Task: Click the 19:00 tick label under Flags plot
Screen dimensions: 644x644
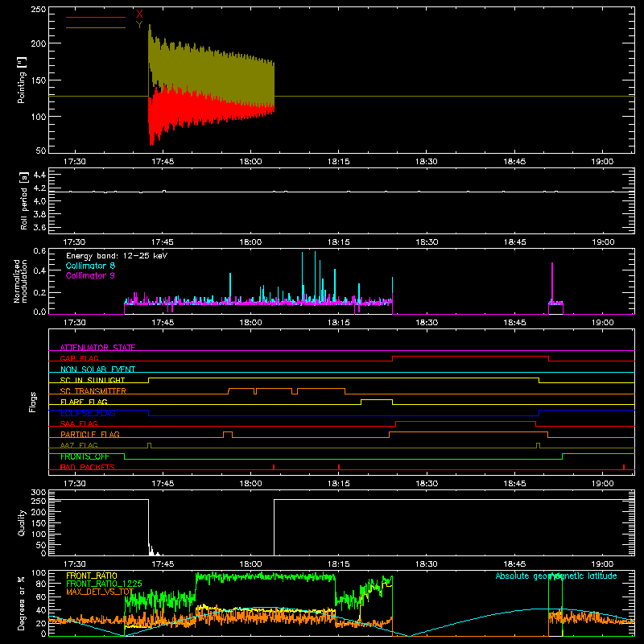Action: point(602,484)
